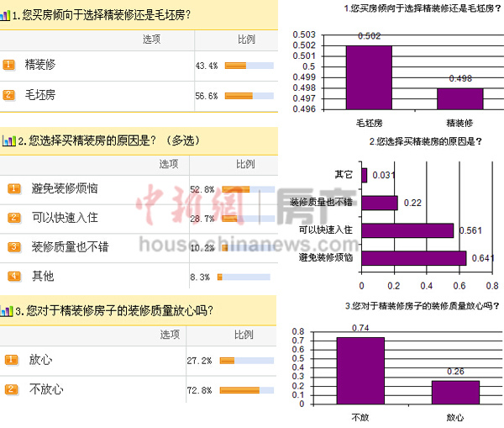The height and width of the screenshot is (428, 504).
Task: Click orange number 1 badge next to 避免装修烦恼
Action: pos(13,188)
